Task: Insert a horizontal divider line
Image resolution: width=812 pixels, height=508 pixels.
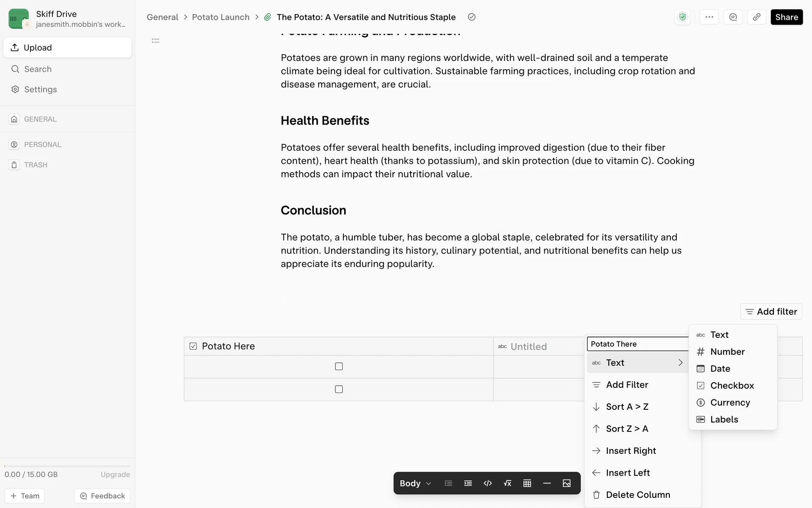Action: coord(547,483)
